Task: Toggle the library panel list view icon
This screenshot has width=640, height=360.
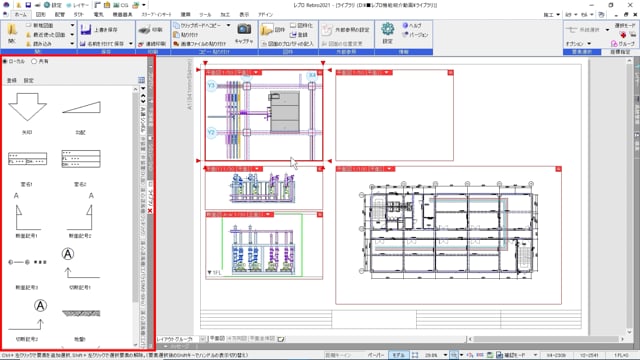Action: click(x=141, y=80)
